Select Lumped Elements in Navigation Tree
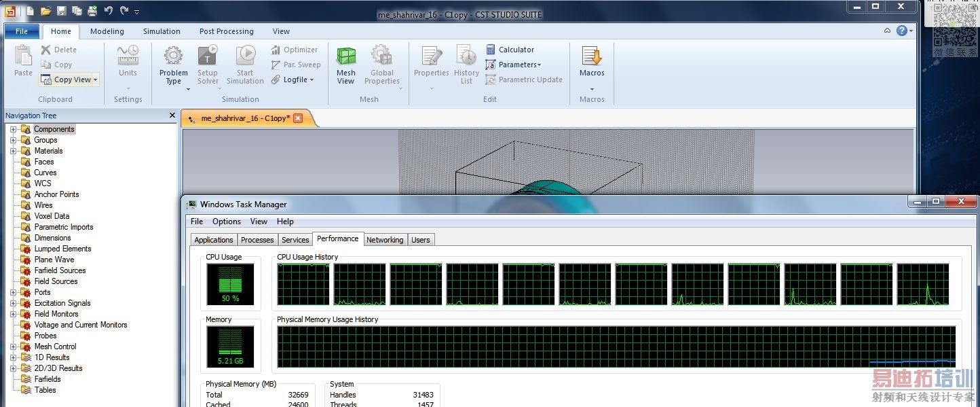 tap(62, 249)
